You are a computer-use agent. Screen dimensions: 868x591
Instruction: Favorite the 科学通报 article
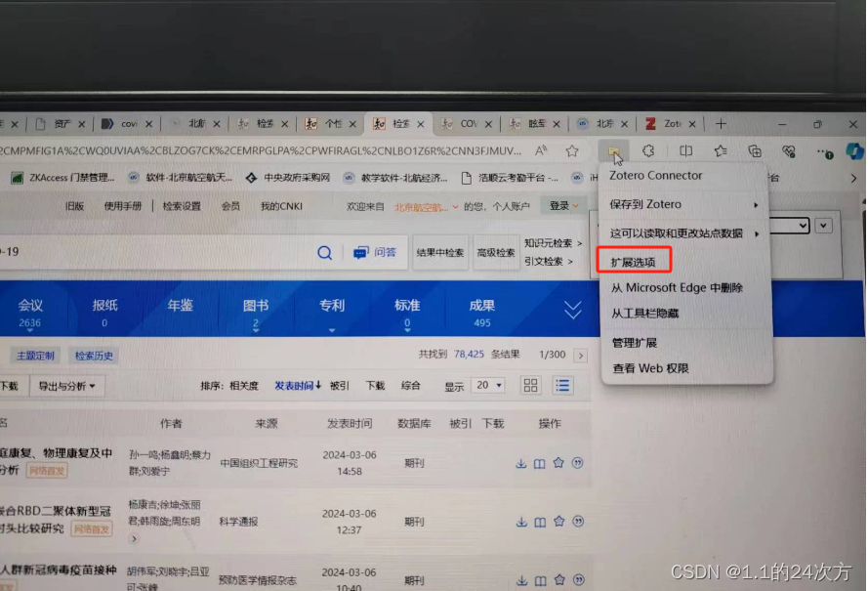pos(559,522)
